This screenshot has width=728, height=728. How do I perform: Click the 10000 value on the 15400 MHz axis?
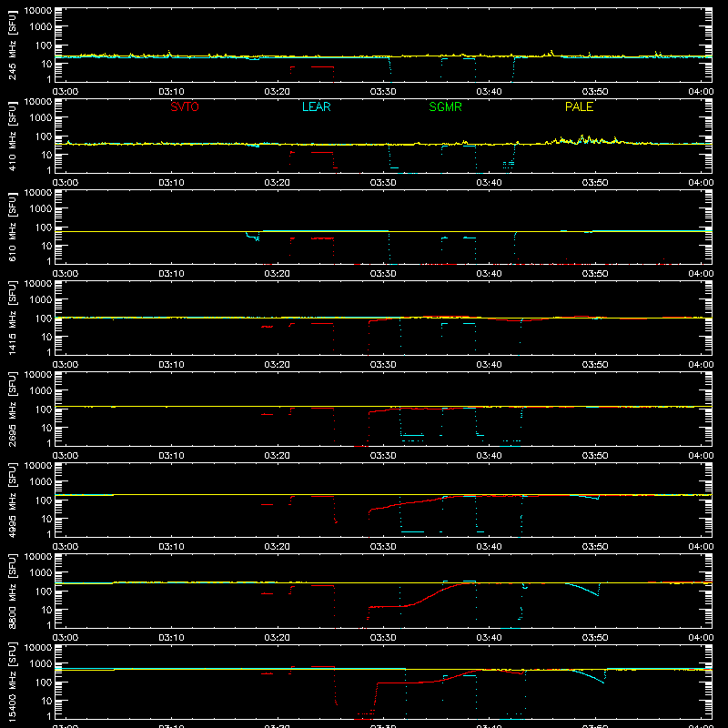tap(38, 648)
